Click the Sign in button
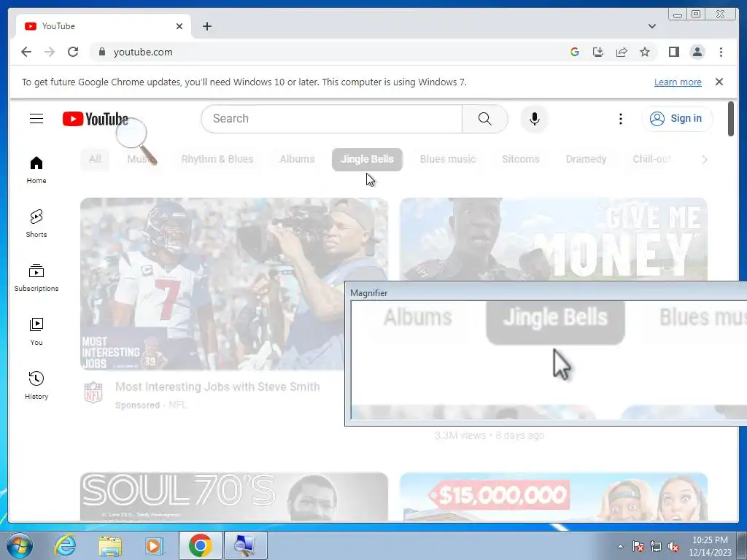 (677, 119)
